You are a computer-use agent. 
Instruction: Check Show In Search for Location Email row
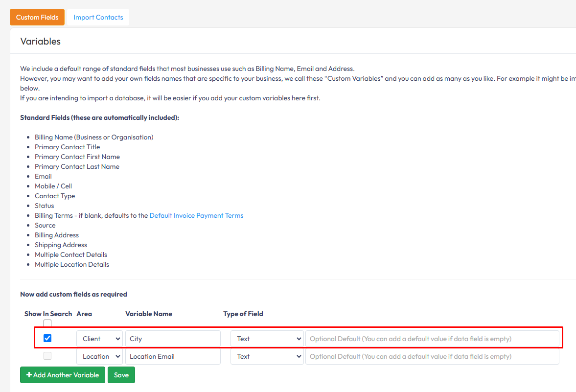pyautogui.click(x=47, y=356)
